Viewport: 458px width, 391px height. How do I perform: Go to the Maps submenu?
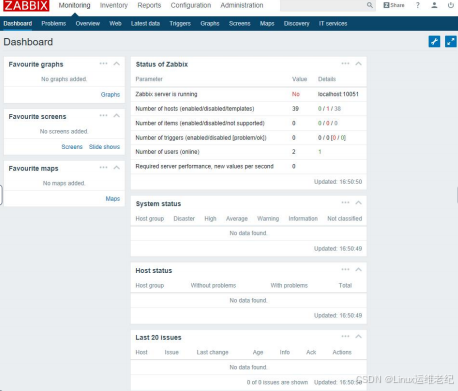(x=267, y=24)
